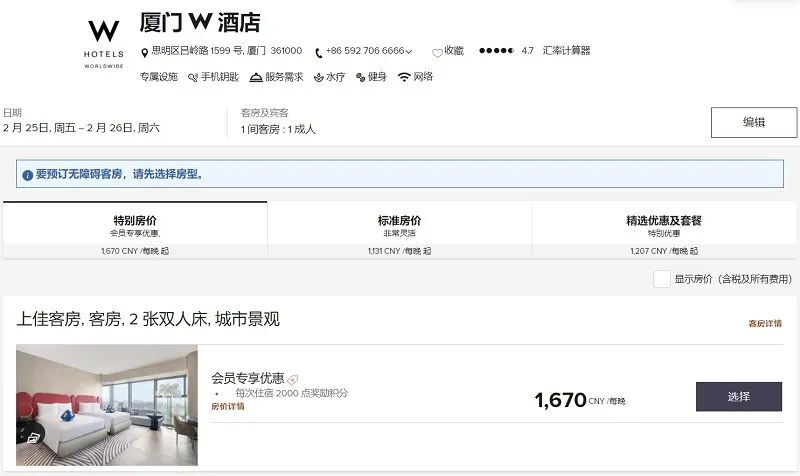Viewport: 800px width, 476px height.
Task: Click the phone icon beside the hotel number
Action: [318, 53]
